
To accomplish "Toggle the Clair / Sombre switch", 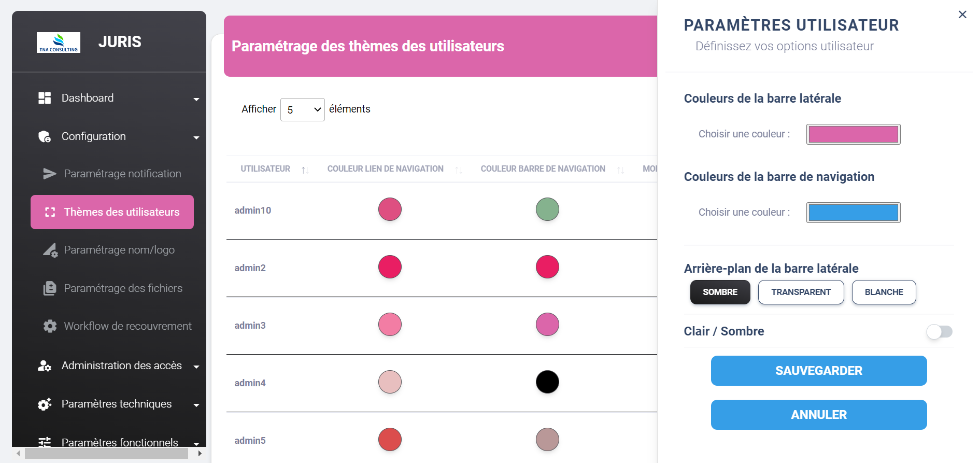I will pos(939,332).
